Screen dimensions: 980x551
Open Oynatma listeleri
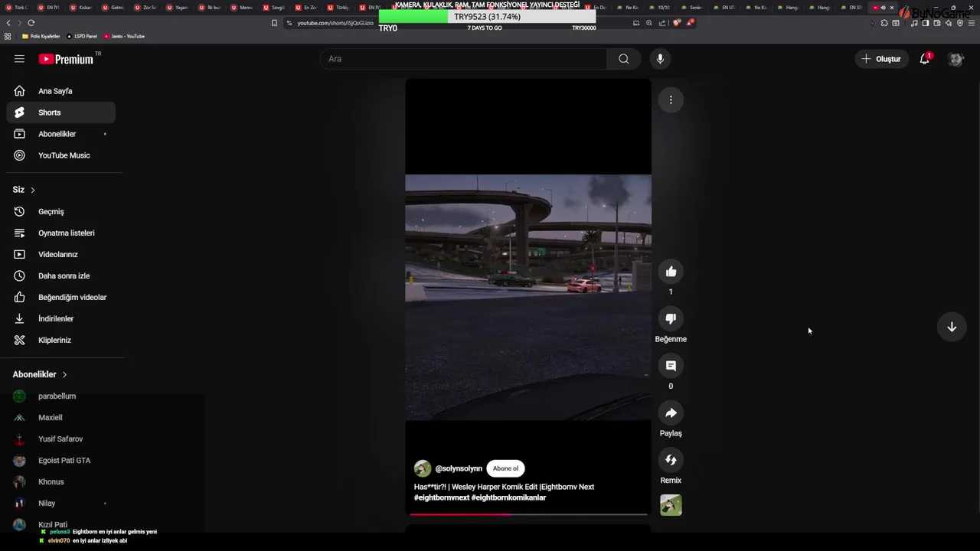pyautogui.click(x=61, y=233)
